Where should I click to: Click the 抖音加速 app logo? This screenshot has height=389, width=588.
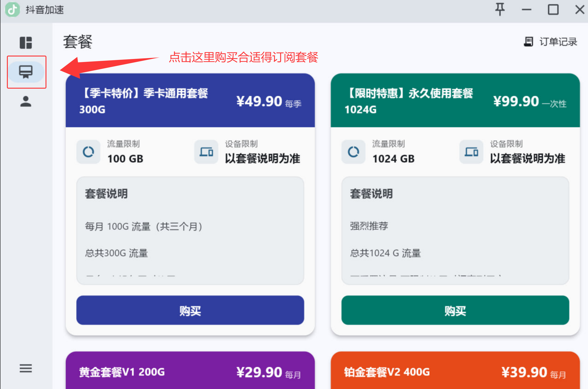coord(12,10)
